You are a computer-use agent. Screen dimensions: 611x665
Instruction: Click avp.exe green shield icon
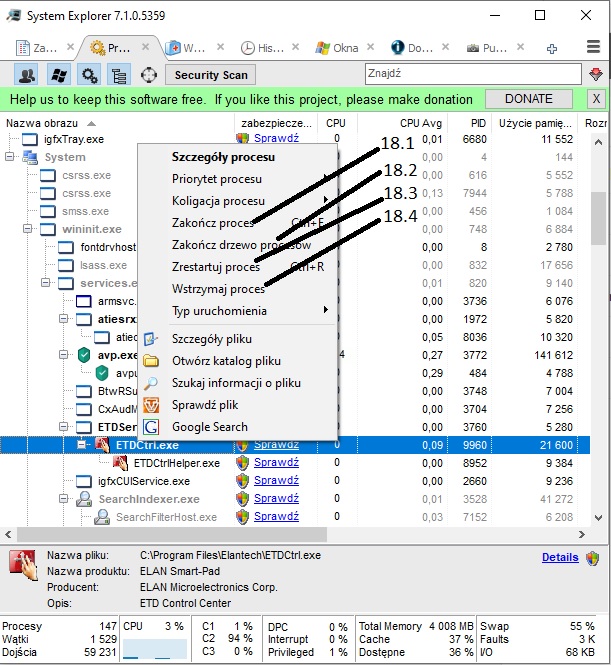coord(84,355)
